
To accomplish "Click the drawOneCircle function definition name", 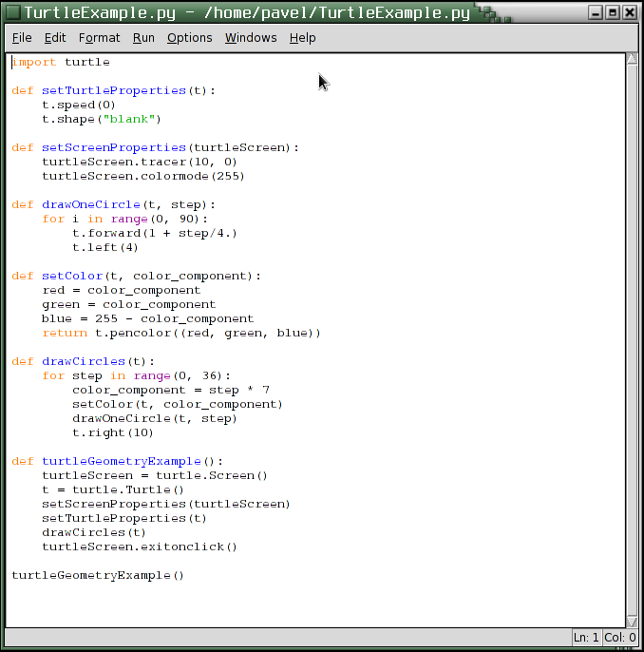I will pos(91,204).
